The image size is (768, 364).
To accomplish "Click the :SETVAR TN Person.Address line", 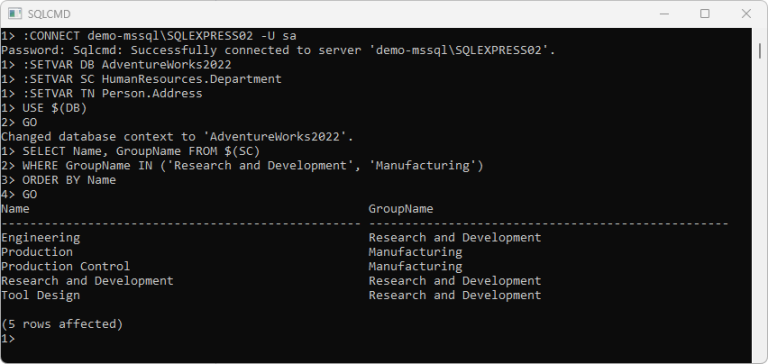I will tap(101, 94).
